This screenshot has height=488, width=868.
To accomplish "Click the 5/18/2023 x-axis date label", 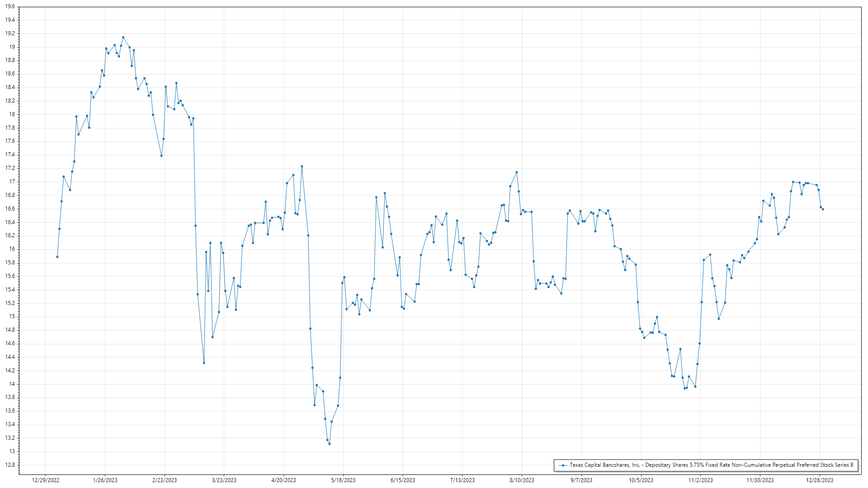I will click(x=343, y=480).
